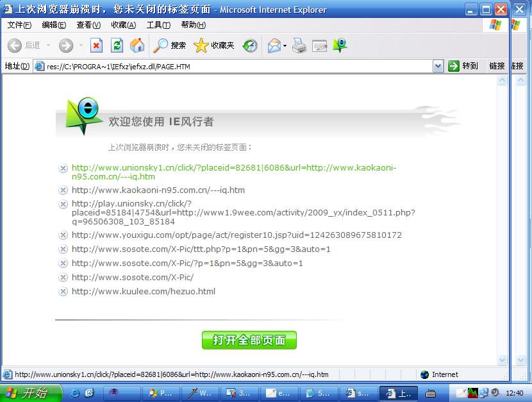The image size is (532, 402).
Task: Expand the address bar dropdown list
Action: tap(438, 66)
